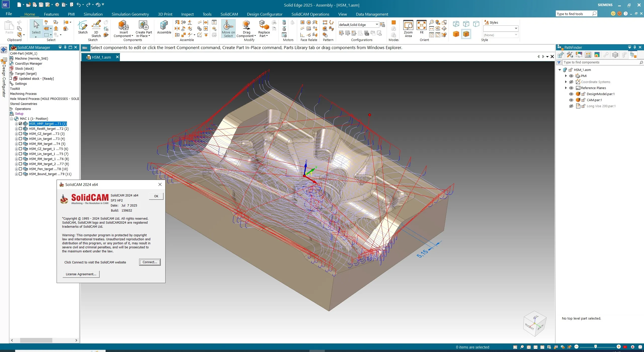Click the smiley feedback icon

pos(613,14)
